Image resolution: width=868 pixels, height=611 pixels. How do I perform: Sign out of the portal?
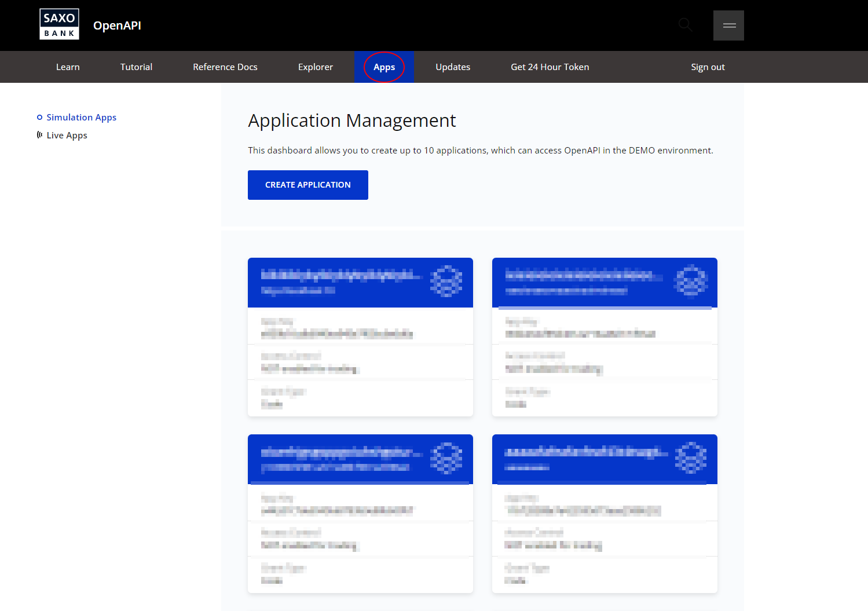point(708,67)
